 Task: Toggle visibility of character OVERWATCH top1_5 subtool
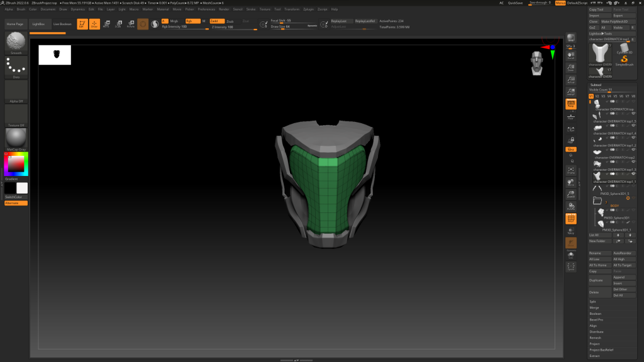[x=633, y=114]
